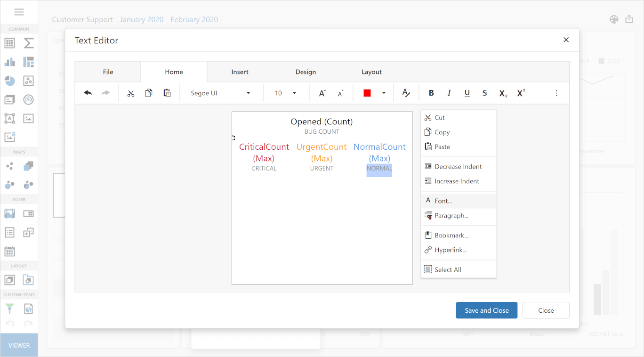Image resolution: width=644 pixels, height=357 pixels.
Task: Switch to the Insert ribbon tab
Action: pyautogui.click(x=240, y=72)
